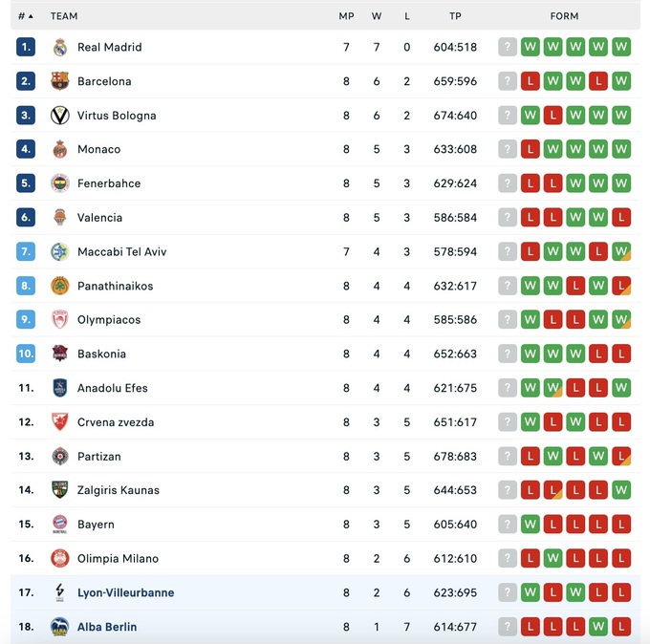
Task: Open the Olympiacos team page link
Action: pyautogui.click(x=109, y=320)
